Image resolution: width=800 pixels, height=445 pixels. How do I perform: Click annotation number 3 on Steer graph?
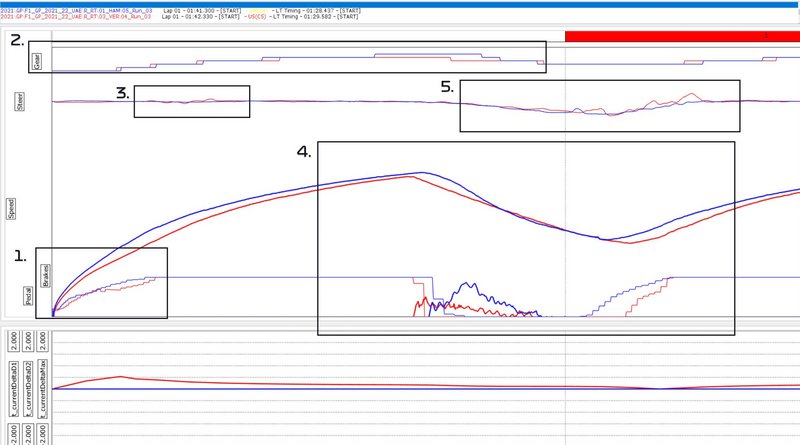click(x=122, y=93)
